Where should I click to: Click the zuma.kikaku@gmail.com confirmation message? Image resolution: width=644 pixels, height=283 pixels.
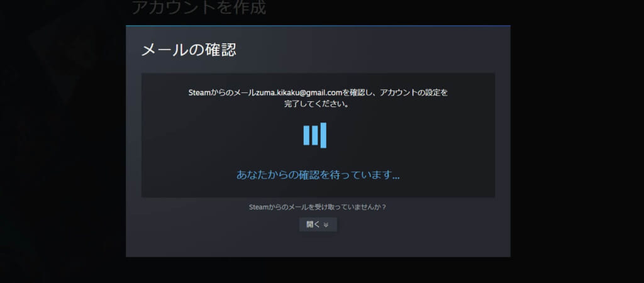click(x=318, y=98)
